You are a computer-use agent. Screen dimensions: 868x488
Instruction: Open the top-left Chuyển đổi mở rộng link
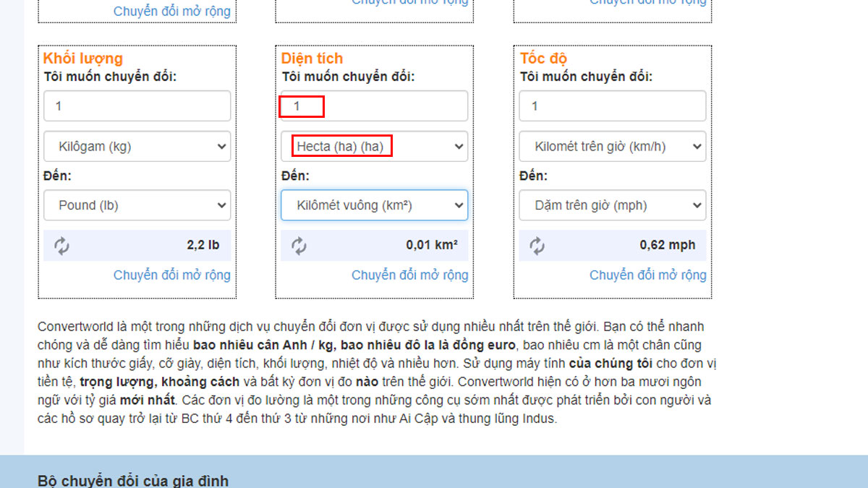point(171,11)
